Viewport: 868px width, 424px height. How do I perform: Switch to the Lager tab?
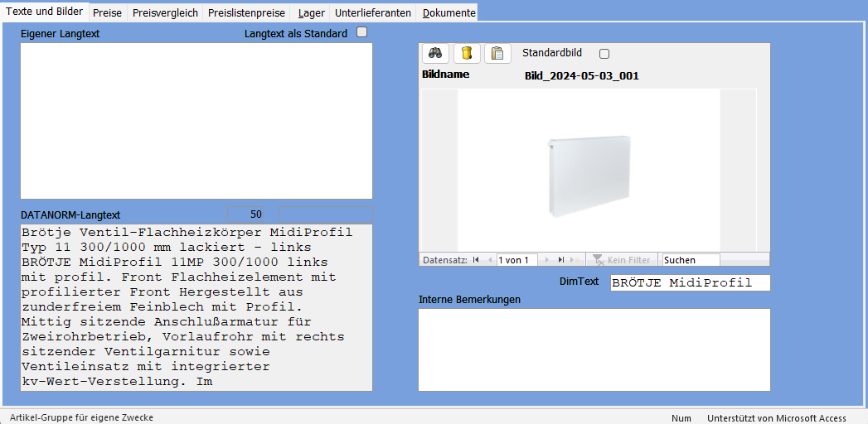(x=311, y=13)
